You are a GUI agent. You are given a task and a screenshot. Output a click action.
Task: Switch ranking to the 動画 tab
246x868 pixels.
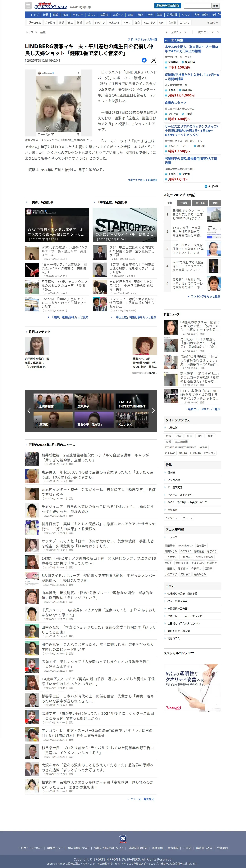point(215,203)
